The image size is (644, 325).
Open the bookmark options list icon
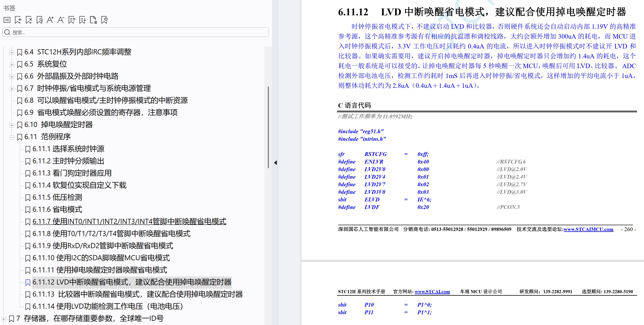[7, 20]
